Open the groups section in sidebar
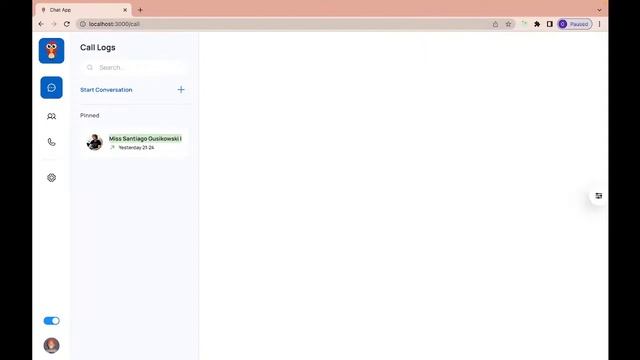Screen dimensions: 640x360 click(x=51, y=116)
